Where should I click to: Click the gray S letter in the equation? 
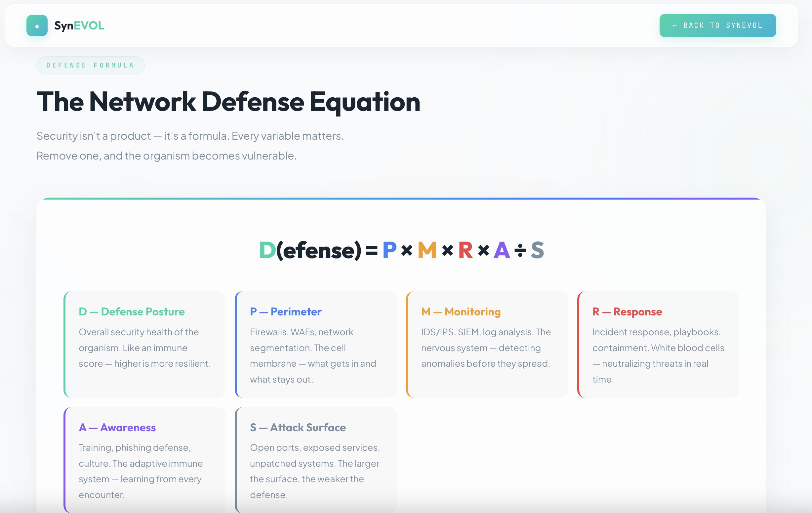click(537, 251)
